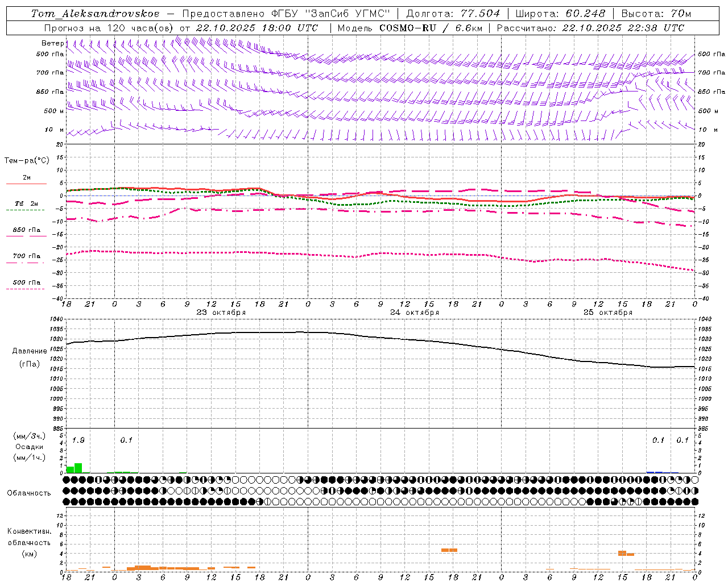The image size is (728, 582).
Task: Click the '24 октября' date label
Action: (x=414, y=312)
